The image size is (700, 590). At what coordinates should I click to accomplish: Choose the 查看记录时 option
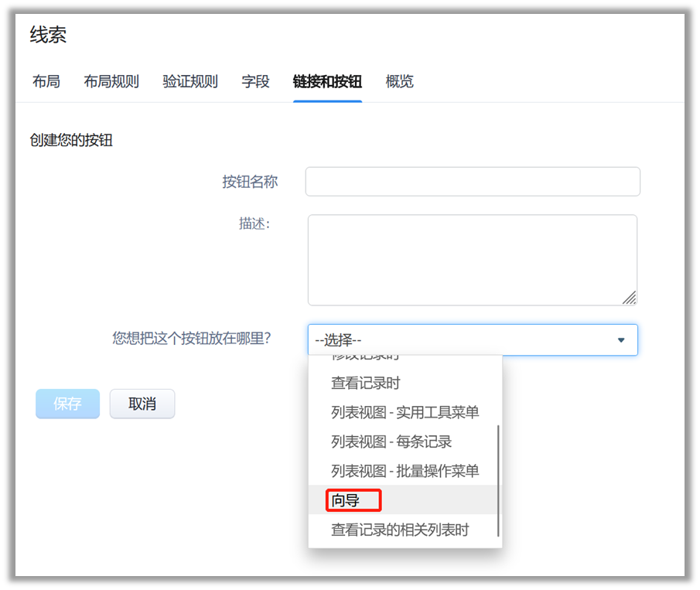[x=366, y=383]
